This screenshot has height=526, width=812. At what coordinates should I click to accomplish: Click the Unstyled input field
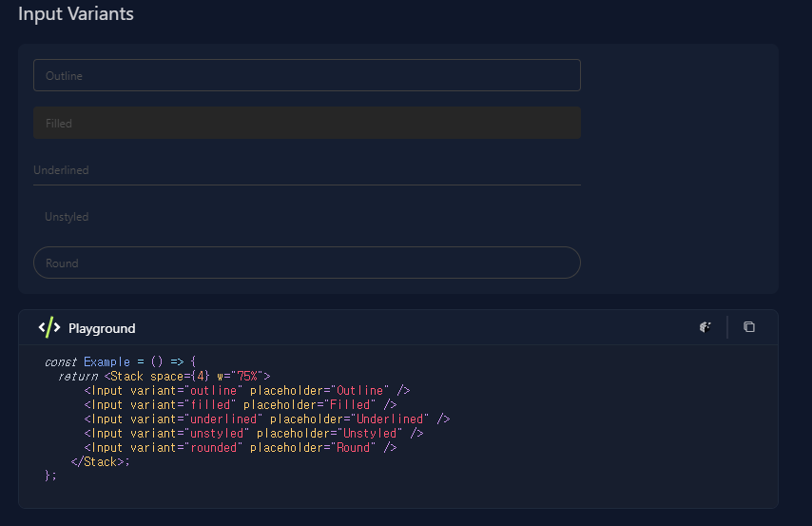point(306,217)
